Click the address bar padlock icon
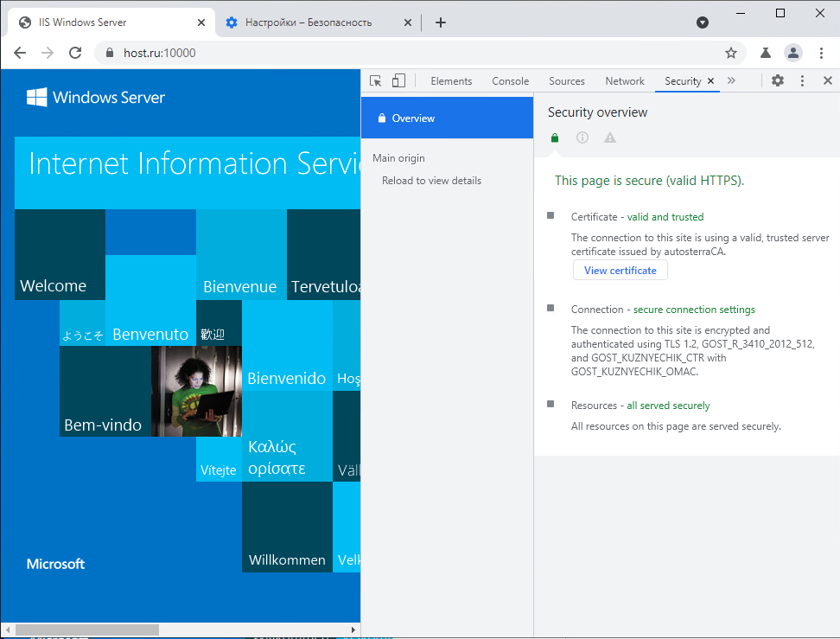Screen dimensions: 840x639 (110, 53)
